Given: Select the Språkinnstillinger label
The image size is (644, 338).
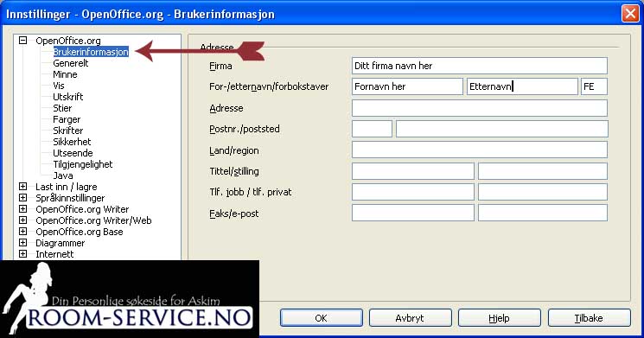Looking at the screenshot, I should 70,198.
